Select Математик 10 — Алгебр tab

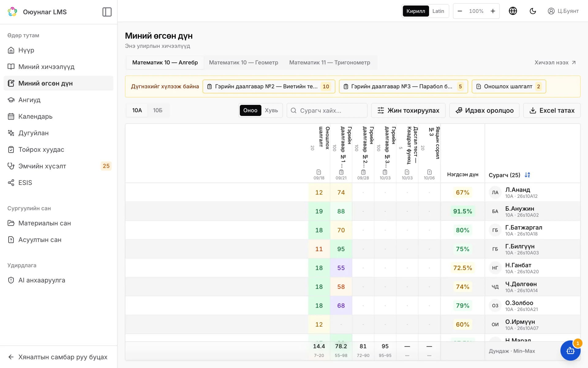(x=165, y=63)
